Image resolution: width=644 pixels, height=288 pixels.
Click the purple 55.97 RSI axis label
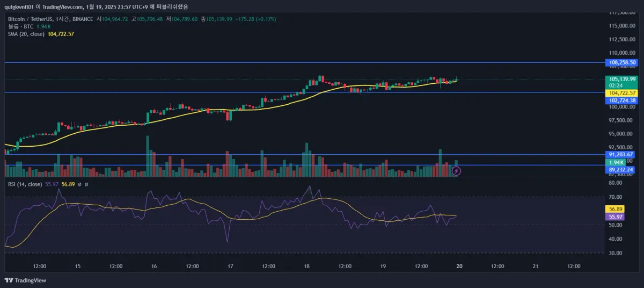coord(614,217)
